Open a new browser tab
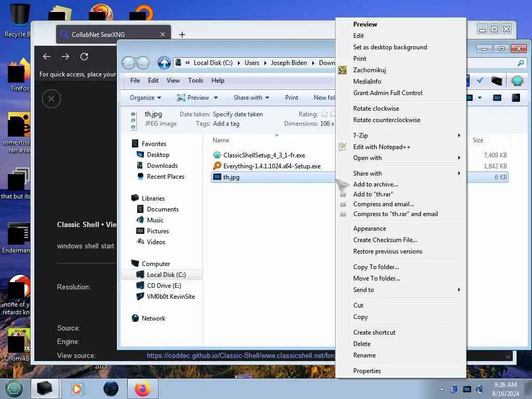532x399 pixels. tap(182, 35)
